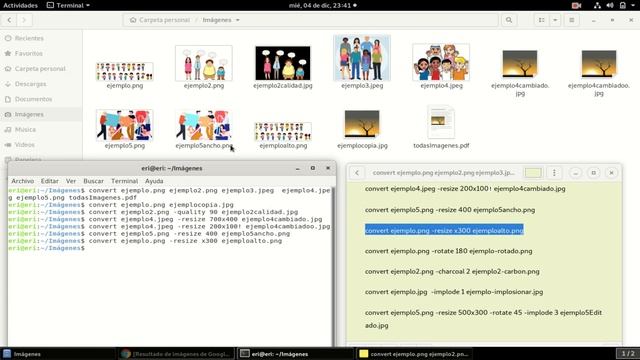Screen dimensions: 640x360
Task: Switch file manager to list view
Action: (541, 20)
